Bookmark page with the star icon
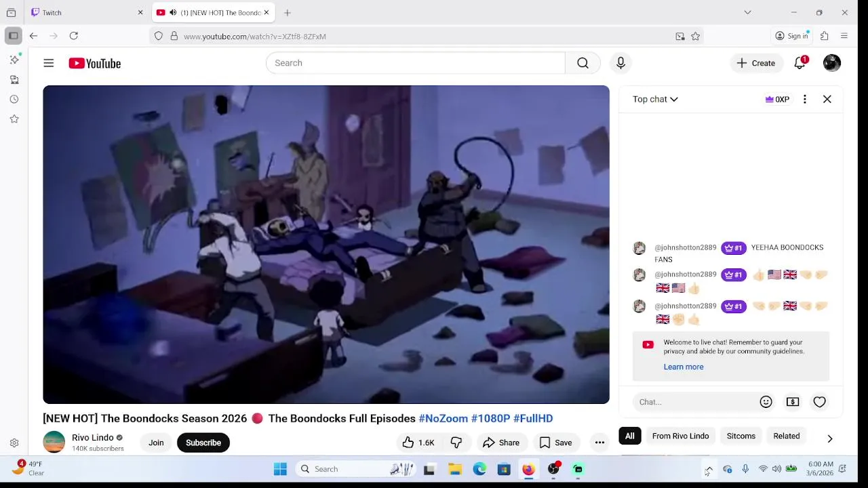 pyautogui.click(x=695, y=37)
